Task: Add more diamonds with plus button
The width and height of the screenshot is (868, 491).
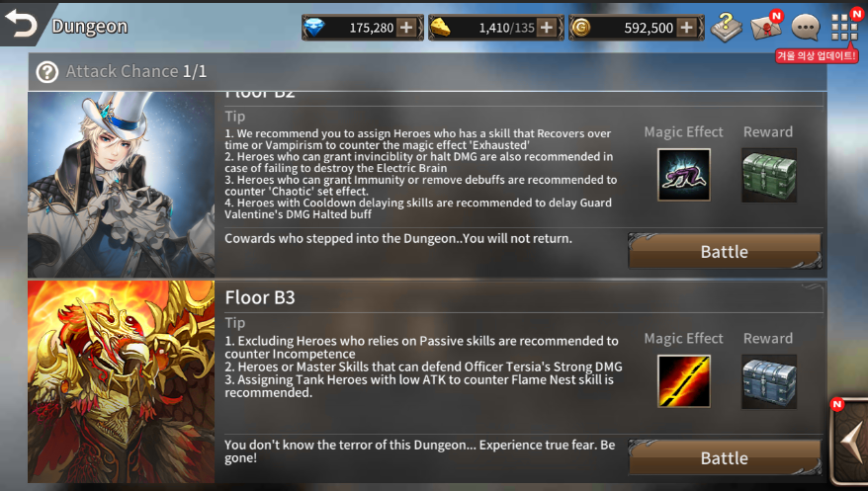Action: click(406, 28)
